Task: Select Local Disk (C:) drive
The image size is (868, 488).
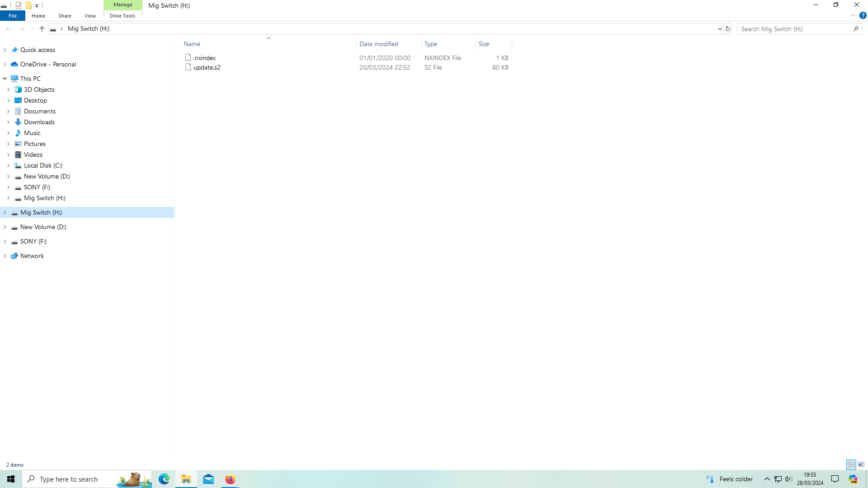Action: point(43,165)
